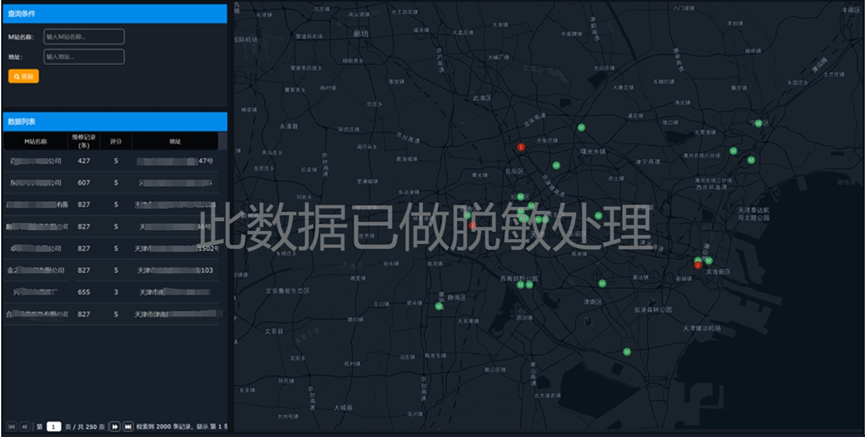Click the red marker near 滨海新区
This screenshot has height=437, width=865.
697,264
